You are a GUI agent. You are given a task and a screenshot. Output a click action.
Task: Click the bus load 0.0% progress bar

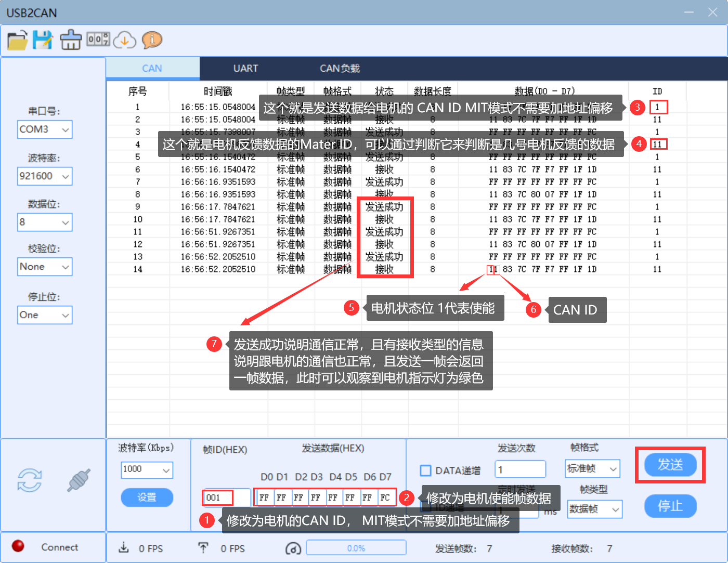click(x=356, y=548)
